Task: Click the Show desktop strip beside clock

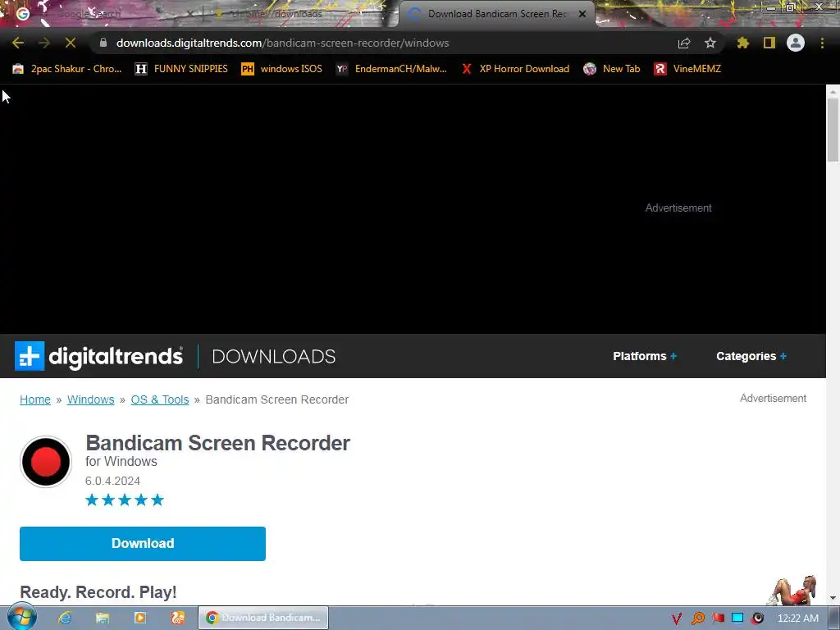Action: 834,618
